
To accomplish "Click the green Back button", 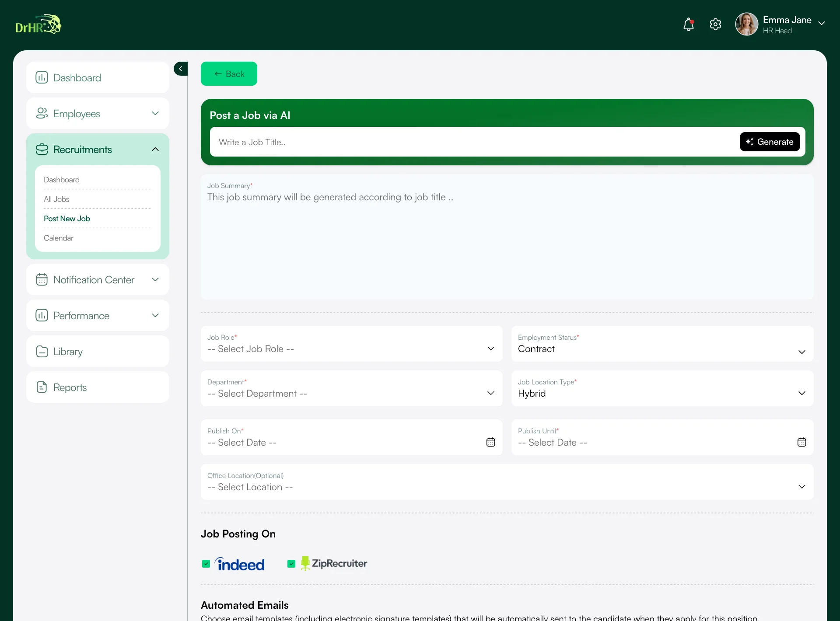I will (229, 74).
